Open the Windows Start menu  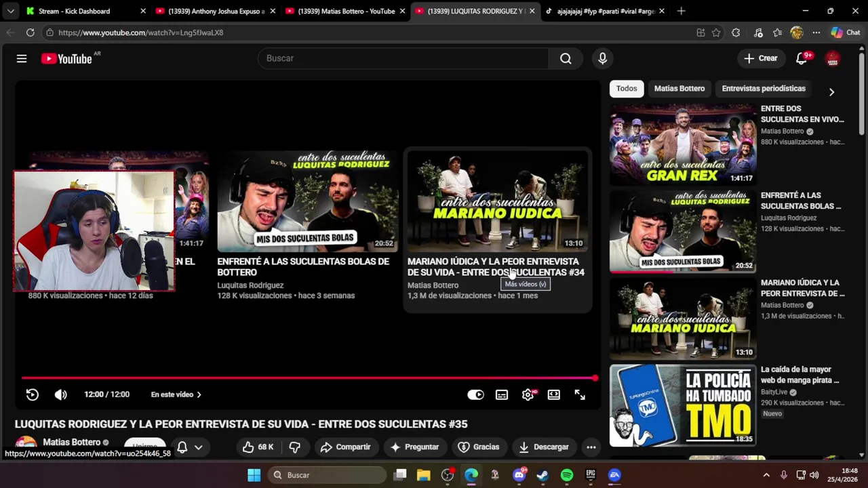tap(254, 475)
